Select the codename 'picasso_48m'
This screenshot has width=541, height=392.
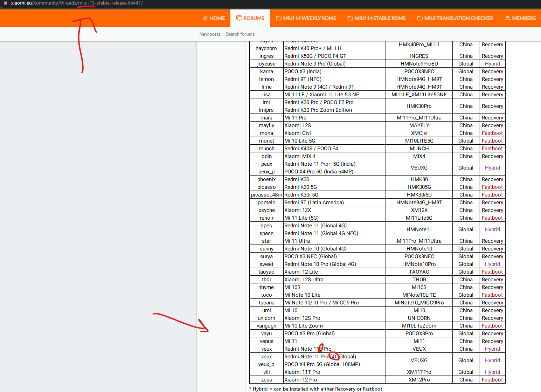[x=266, y=195]
